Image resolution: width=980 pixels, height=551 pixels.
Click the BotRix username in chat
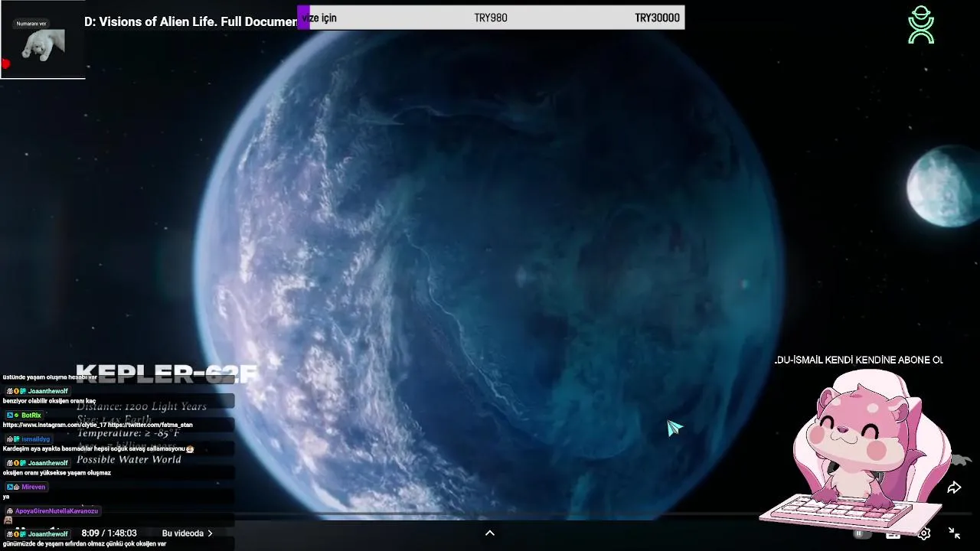31,415
